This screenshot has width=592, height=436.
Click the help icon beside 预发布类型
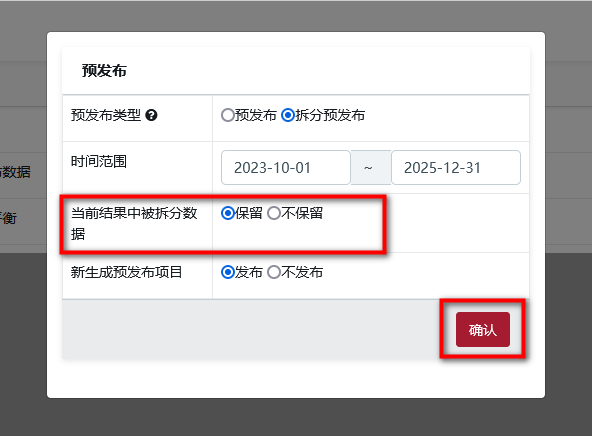tap(151, 115)
